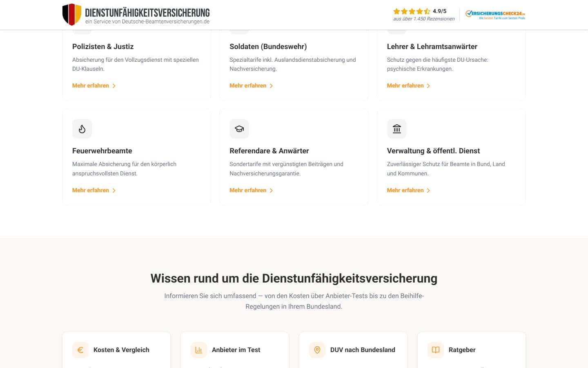
Task: Click the flame icon above Feuerwehrbeamte
Action: click(82, 129)
